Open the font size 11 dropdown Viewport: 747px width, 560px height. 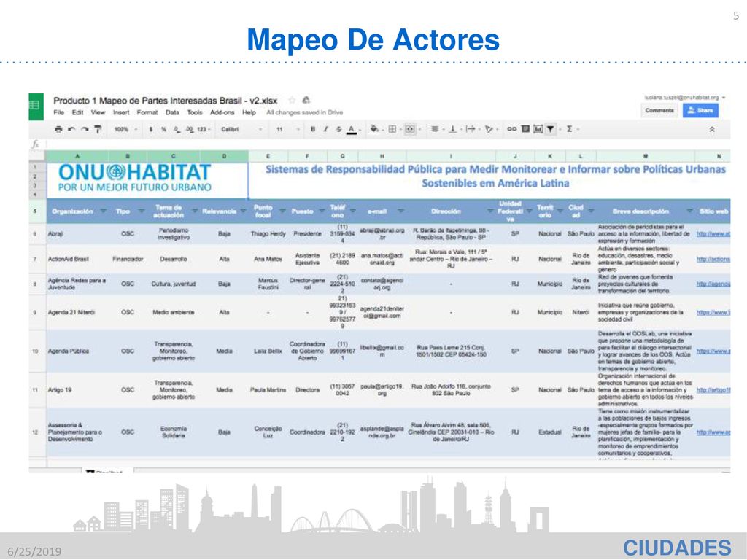pos(287,129)
